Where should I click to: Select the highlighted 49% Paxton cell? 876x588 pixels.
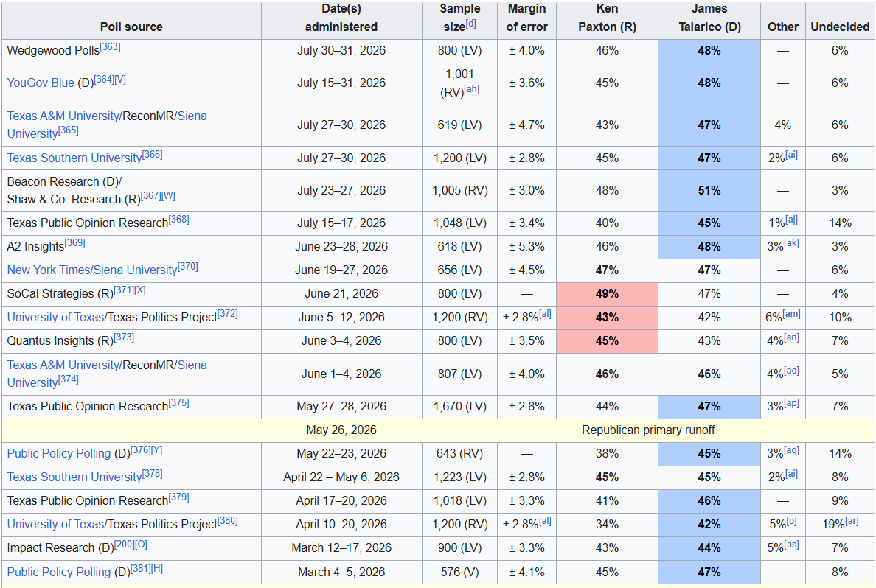[x=608, y=294]
